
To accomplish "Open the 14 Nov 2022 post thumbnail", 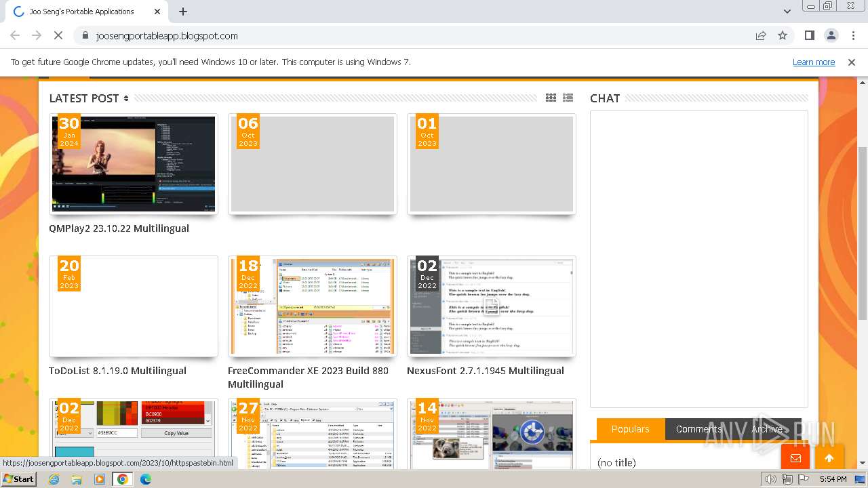I will point(492,434).
